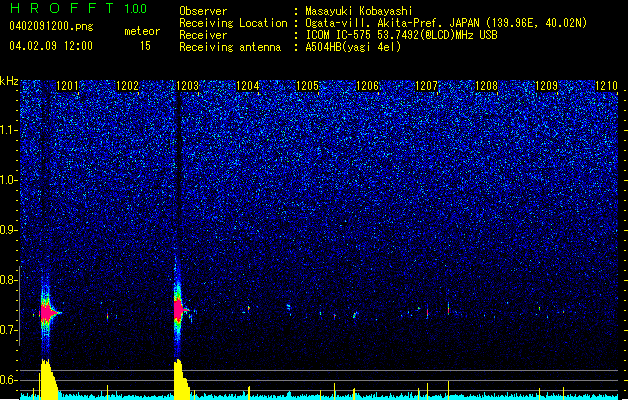Click the yellow intensity peak below the 1203 echo
This screenshot has width=629, height=400.
point(181,379)
